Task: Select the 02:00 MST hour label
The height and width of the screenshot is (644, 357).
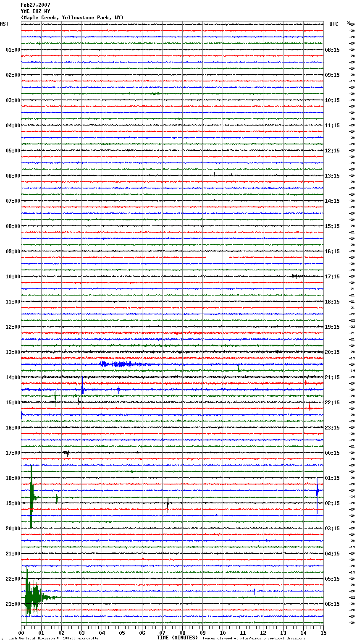Action: click(13, 75)
